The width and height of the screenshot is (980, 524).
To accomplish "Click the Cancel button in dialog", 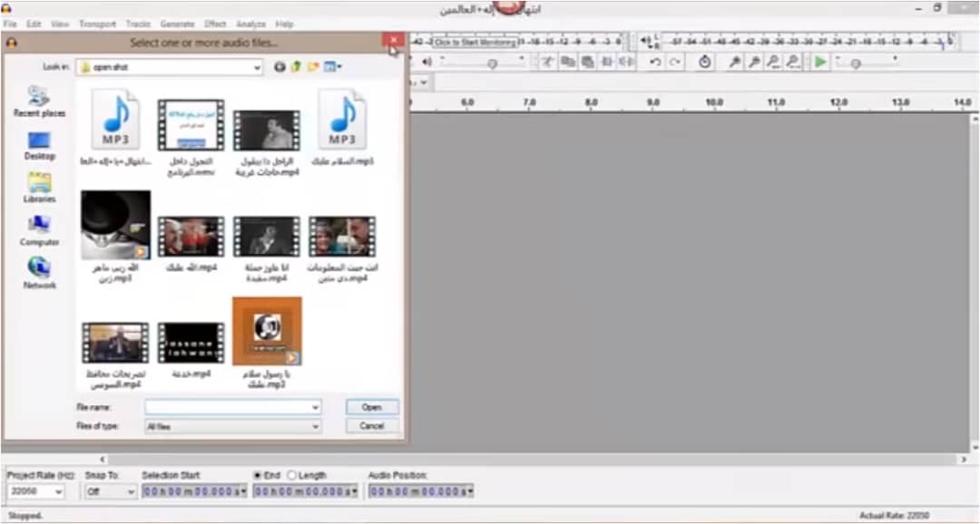I will 372,426.
